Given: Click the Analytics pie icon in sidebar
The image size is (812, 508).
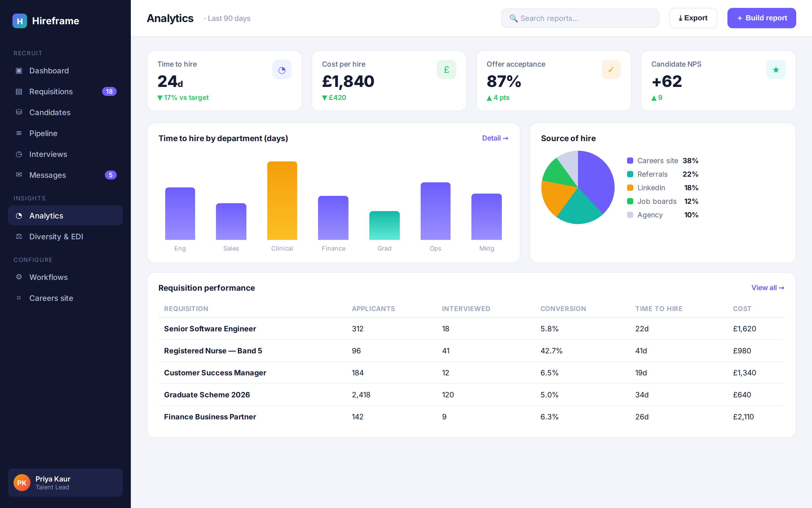Looking at the screenshot, I should coord(19,216).
